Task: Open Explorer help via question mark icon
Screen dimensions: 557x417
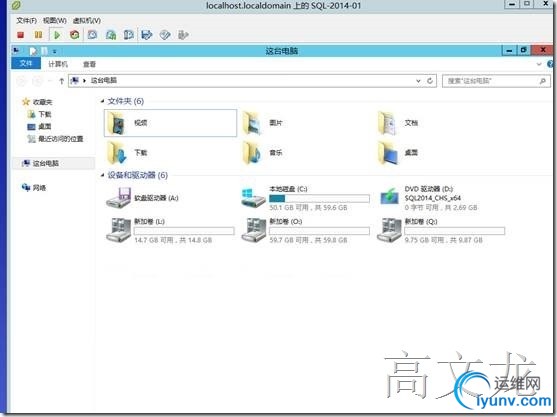Action: 550,64
